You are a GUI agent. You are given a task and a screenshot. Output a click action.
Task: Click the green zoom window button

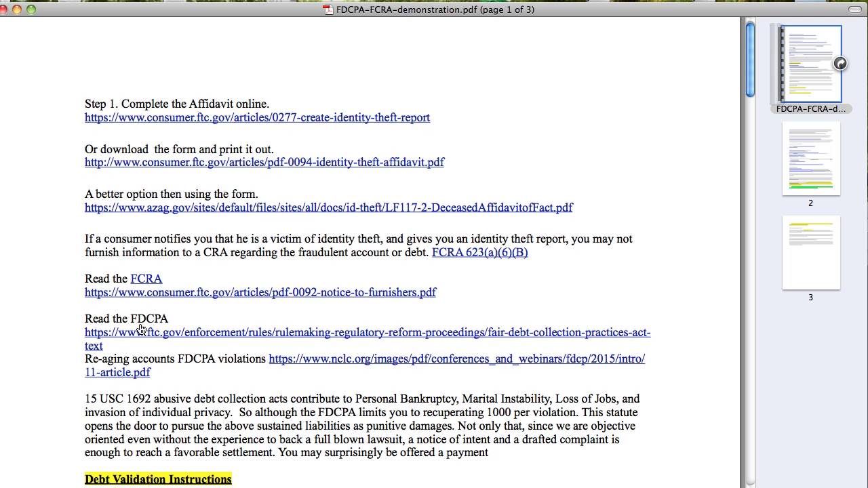31,9
